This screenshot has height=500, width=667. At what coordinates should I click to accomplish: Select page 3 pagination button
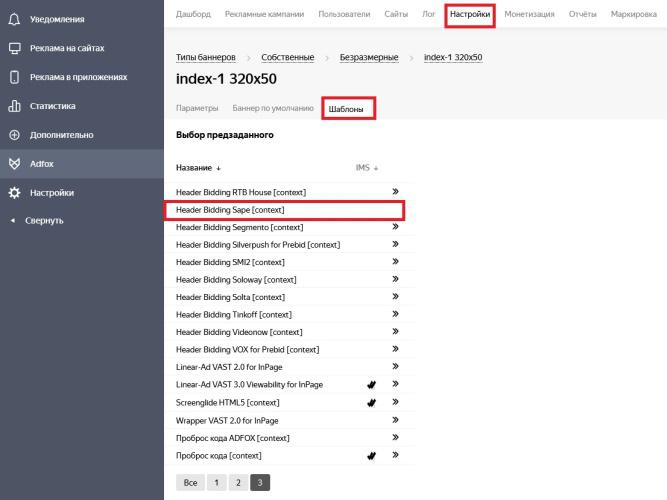[x=260, y=483]
